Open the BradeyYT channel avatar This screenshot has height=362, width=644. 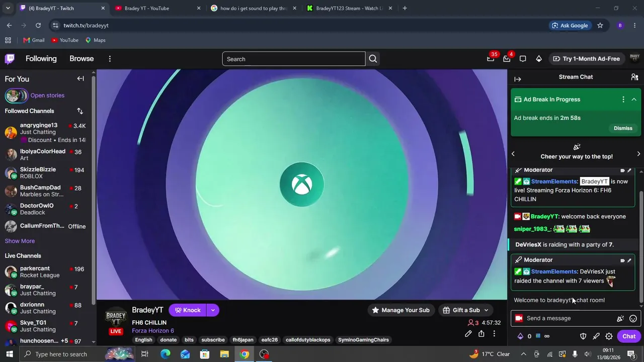coord(116,317)
